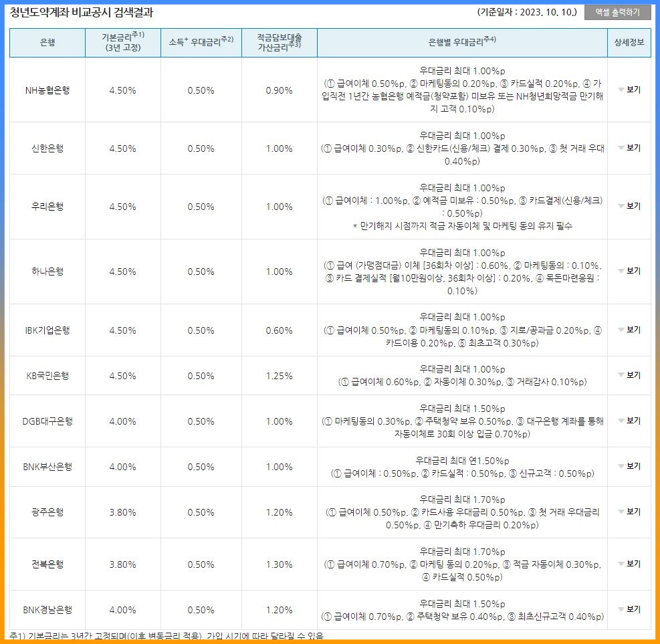Click the 4.00% base rate for BNK경남은행
Screen dimensions: 660x644
tap(123, 609)
